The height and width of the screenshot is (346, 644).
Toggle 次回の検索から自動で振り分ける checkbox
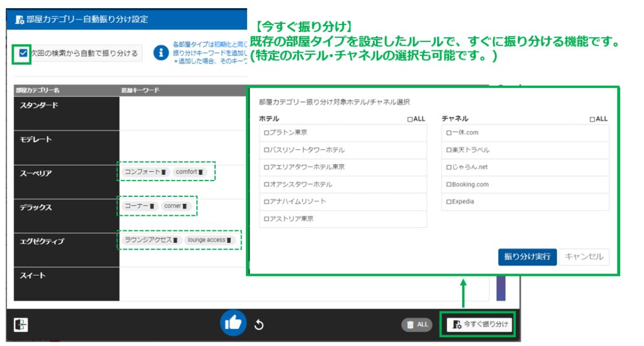click(x=23, y=53)
